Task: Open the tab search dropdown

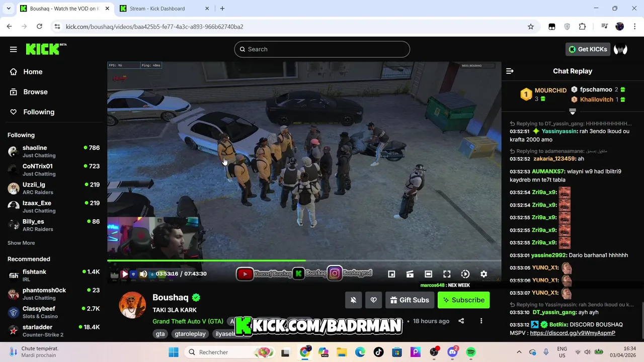Action: [9, 9]
